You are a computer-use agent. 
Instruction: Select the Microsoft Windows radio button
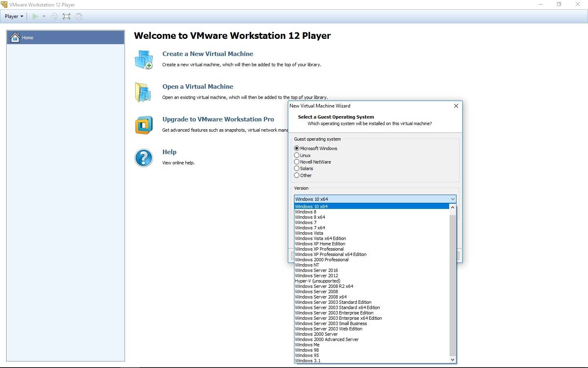click(x=296, y=148)
